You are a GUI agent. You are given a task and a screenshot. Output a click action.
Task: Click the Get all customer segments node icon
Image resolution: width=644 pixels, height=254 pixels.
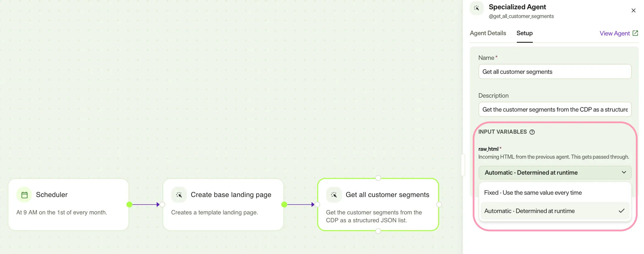coord(334,195)
